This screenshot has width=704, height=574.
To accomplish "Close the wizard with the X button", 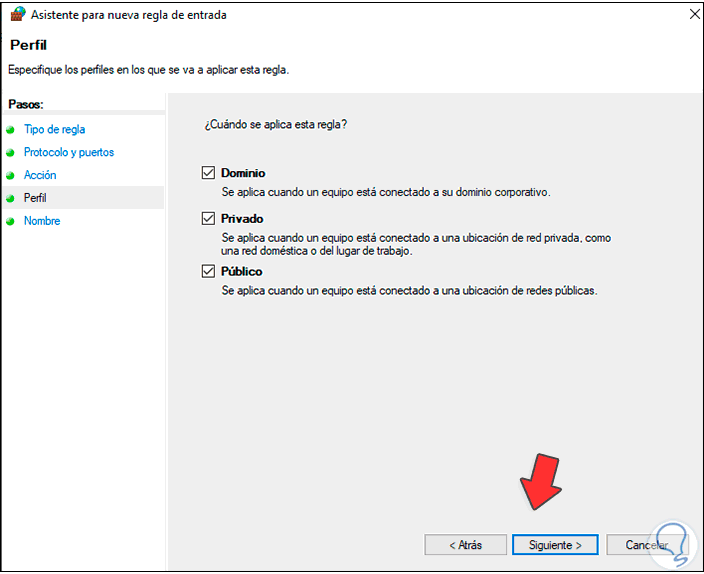I will pyautogui.click(x=688, y=15).
